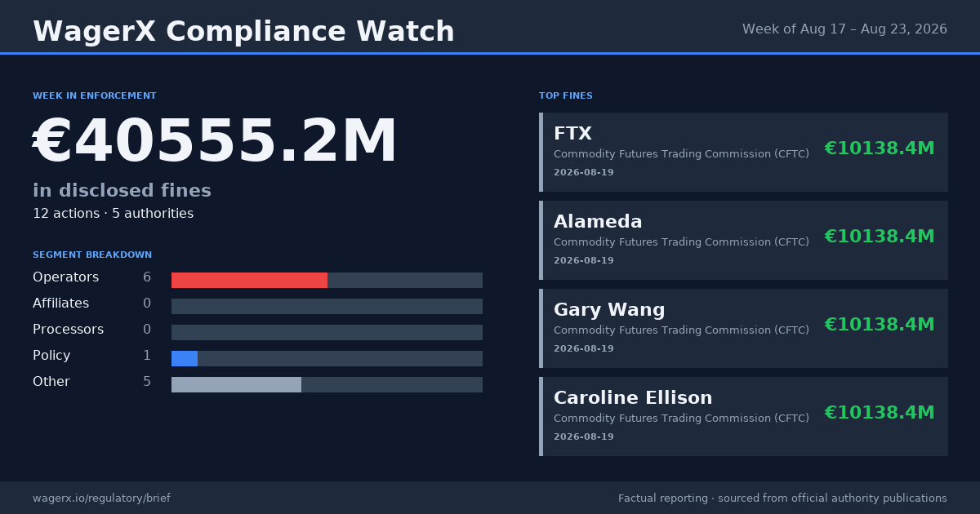980x514 pixels.
Task: Click the FTX fine amount €10138.4M
Action: [880, 148]
